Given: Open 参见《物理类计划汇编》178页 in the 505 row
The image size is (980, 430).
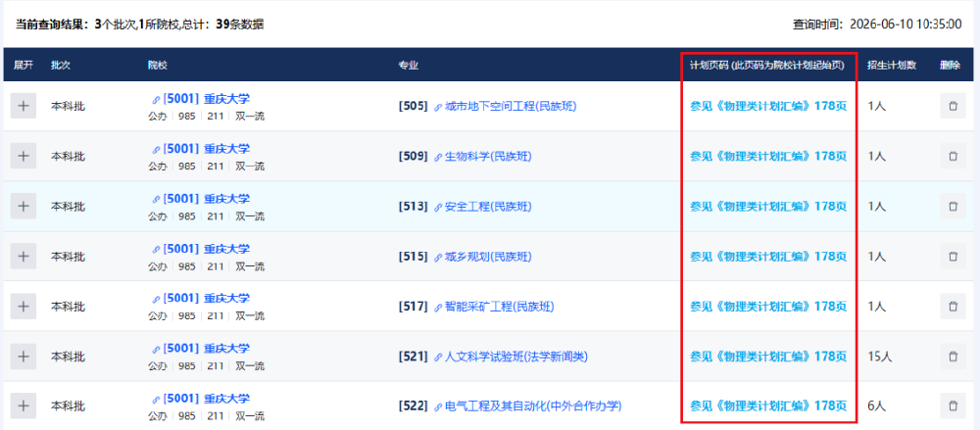Looking at the screenshot, I should (768, 106).
